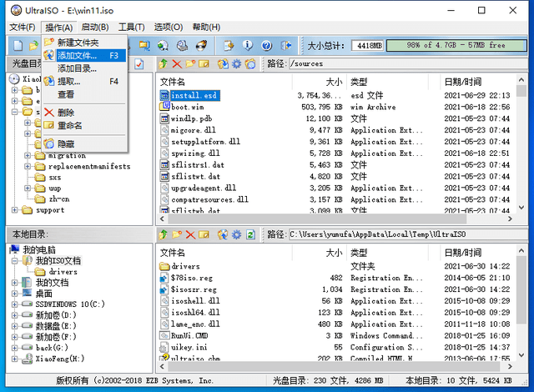
Task: Click the Make CD image disc icon
Action: pos(164,45)
